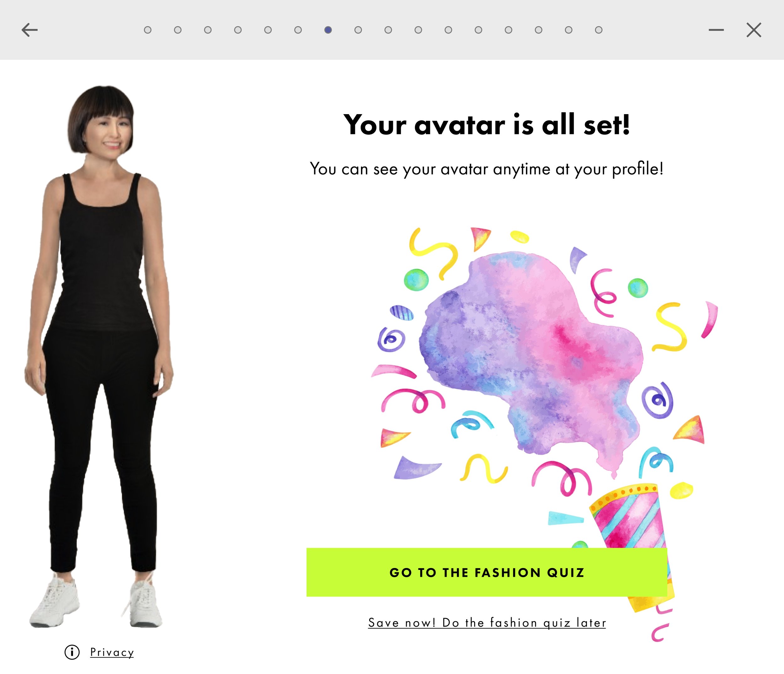
Task: Select Save now! Do the fashion quiz later
Action: [487, 623]
